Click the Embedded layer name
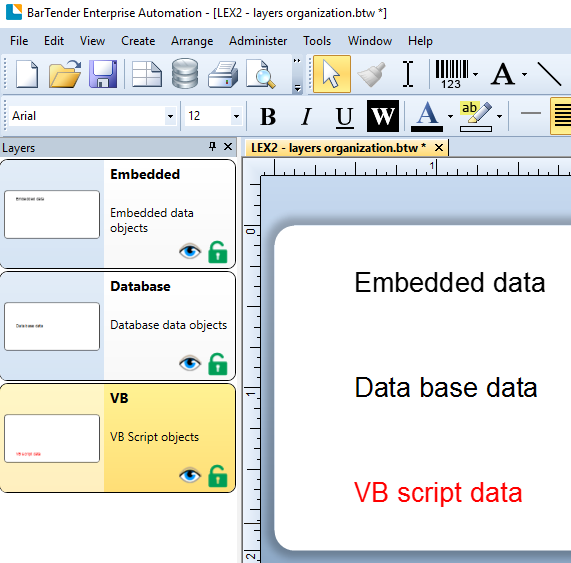This screenshot has width=571, height=563. pyautogui.click(x=145, y=174)
